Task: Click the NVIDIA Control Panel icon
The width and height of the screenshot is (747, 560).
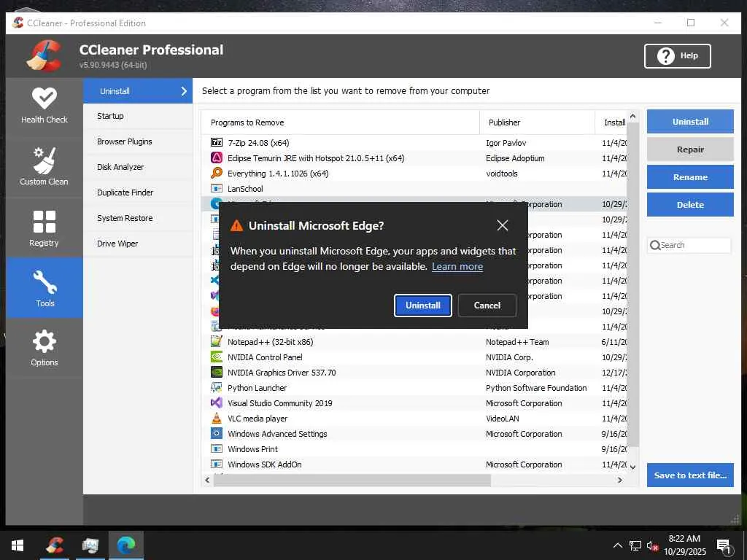Action: tap(216, 357)
